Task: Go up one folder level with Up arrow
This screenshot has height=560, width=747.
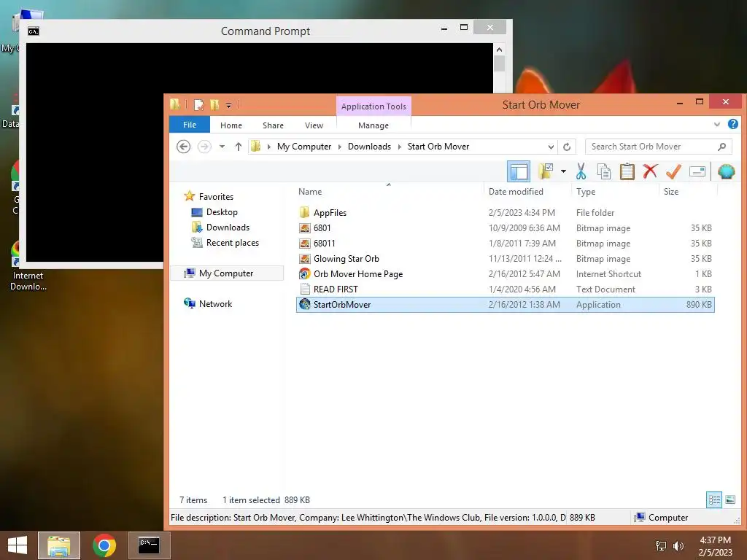Action: click(239, 147)
